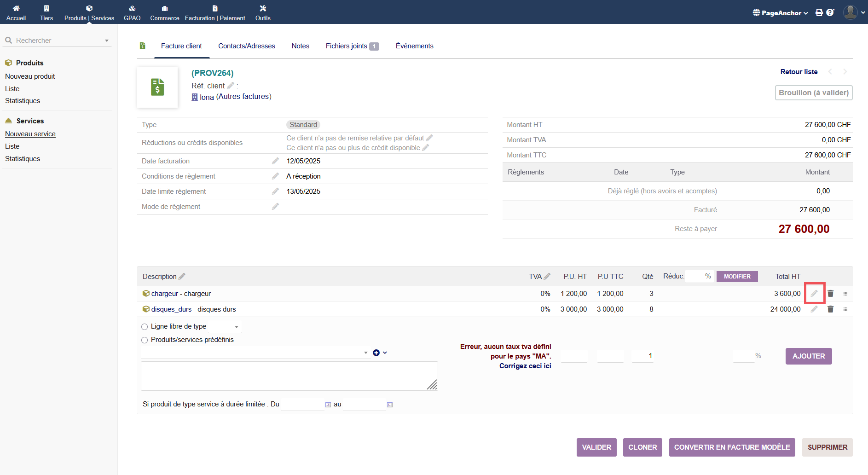Click the Accueil home icon
Screen dimensions: 868x475
[16, 8]
